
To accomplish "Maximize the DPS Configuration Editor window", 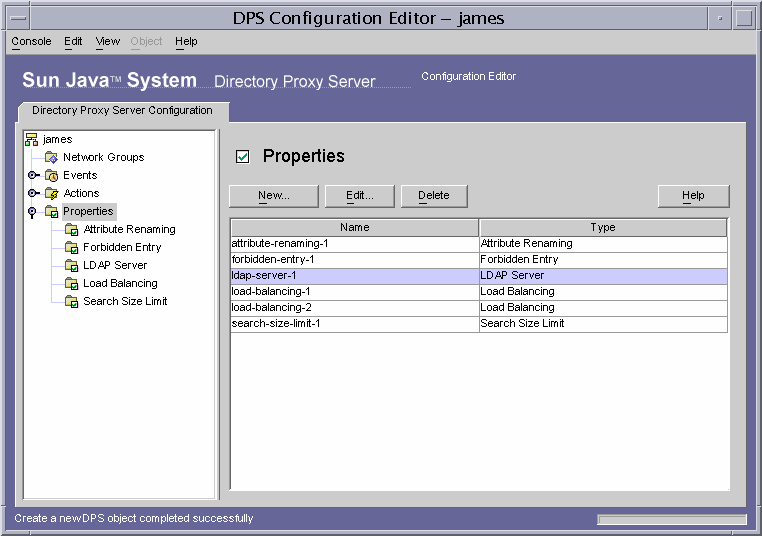I will point(744,18).
